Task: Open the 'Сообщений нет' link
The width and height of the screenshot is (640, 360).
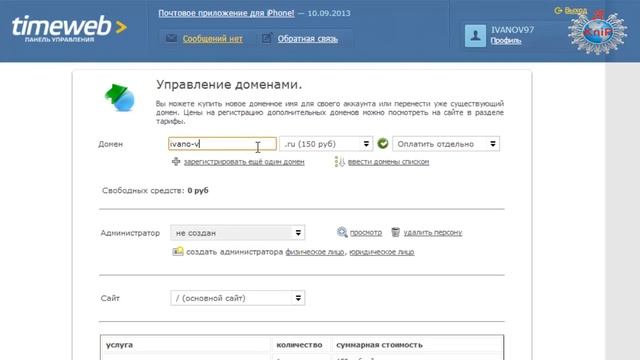Action: (x=213, y=39)
